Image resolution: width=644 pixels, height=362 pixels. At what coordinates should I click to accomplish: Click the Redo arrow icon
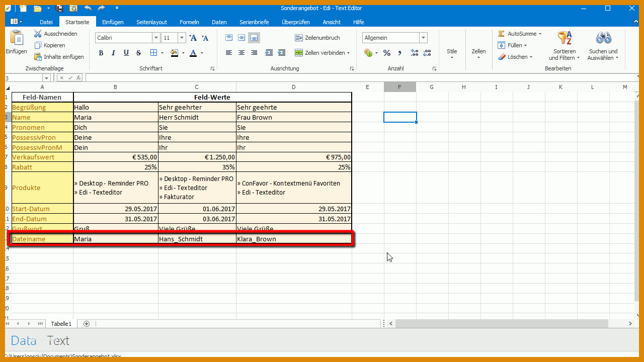101,8
